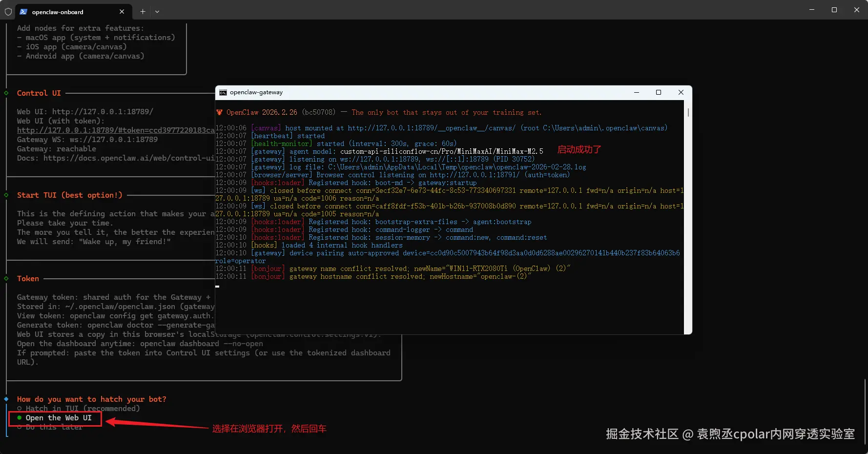The height and width of the screenshot is (454, 868).
Task: Click the PowerShell icon on the openclaw-onboard tab
Action: (23, 12)
